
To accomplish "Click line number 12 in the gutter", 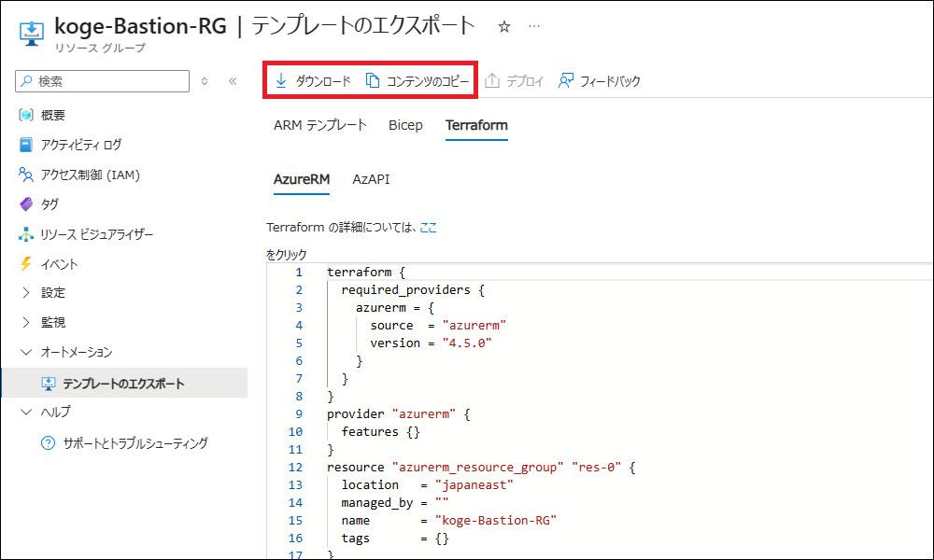I will click(295, 468).
